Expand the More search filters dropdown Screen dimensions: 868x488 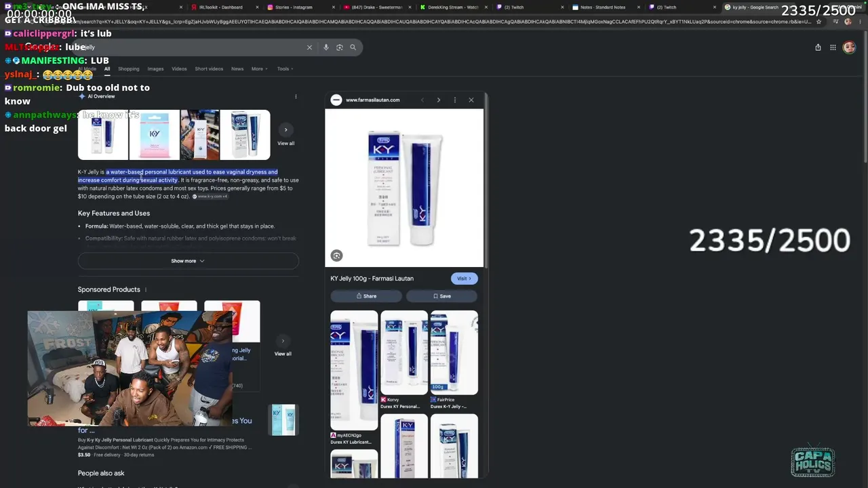point(259,68)
